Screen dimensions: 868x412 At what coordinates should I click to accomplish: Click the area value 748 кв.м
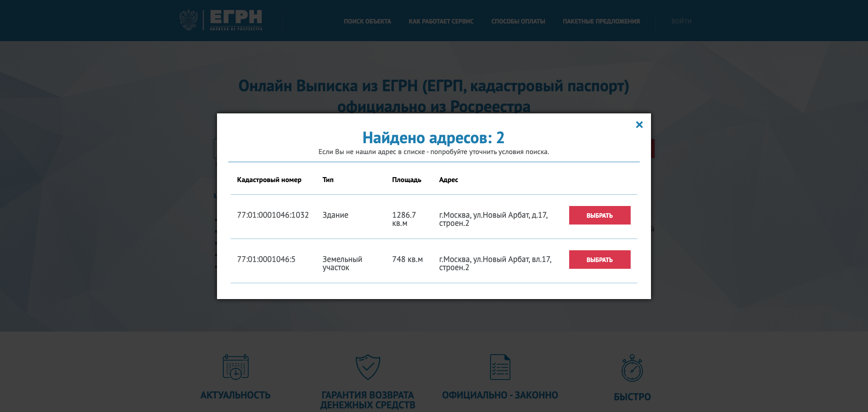click(407, 259)
